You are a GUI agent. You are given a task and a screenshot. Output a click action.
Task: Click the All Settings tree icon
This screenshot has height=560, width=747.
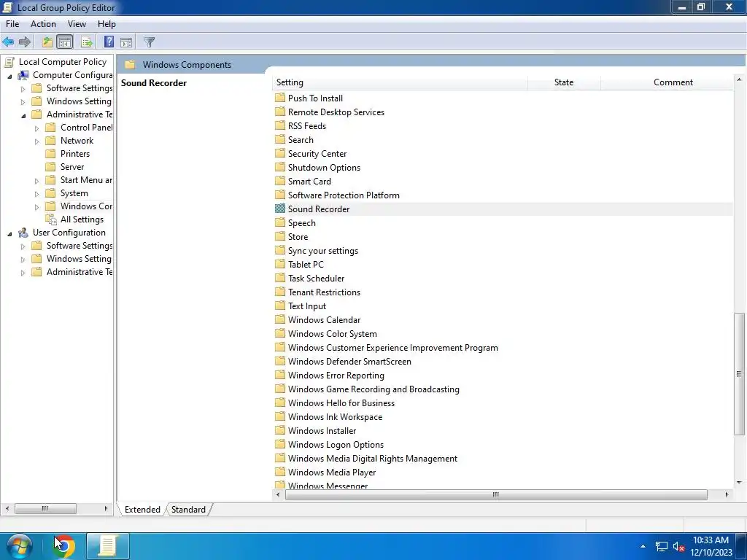pyautogui.click(x=51, y=219)
